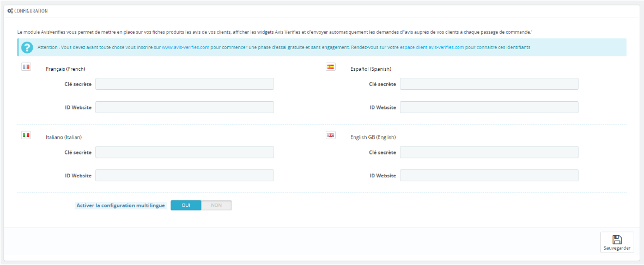Image resolution: width=644 pixels, height=265 pixels.
Task: Click the question mark info icon
Action: point(27,47)
